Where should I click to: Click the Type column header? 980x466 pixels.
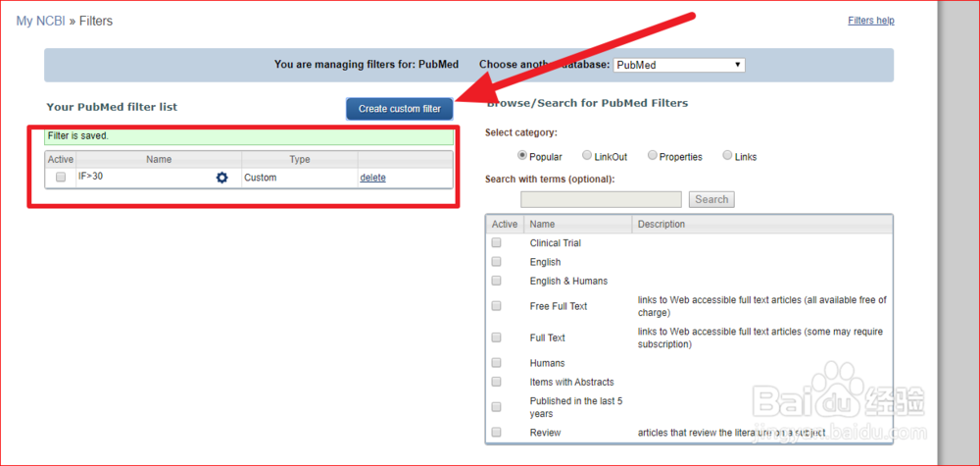pos(300,160)
